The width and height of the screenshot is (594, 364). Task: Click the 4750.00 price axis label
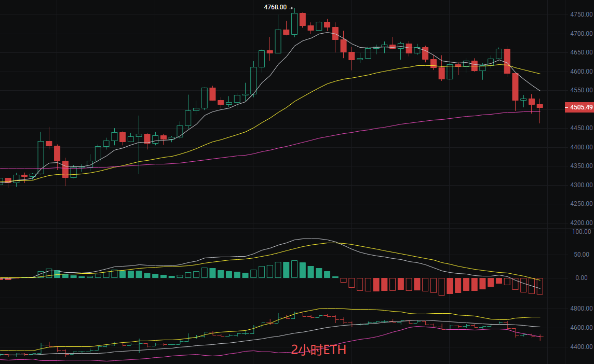(x=582, y=15)
